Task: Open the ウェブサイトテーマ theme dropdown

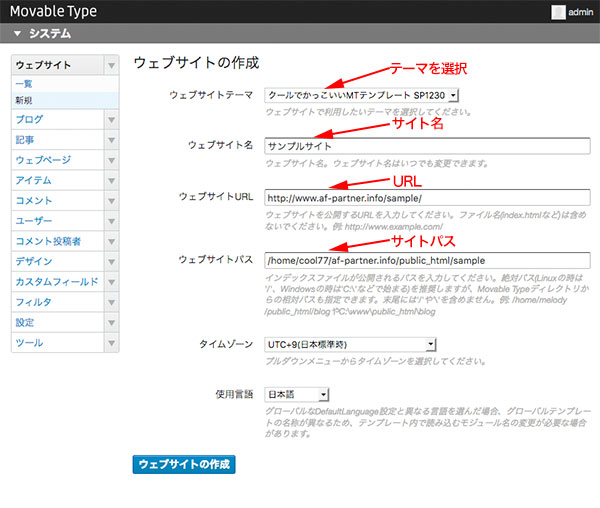Action: point(361,95)
